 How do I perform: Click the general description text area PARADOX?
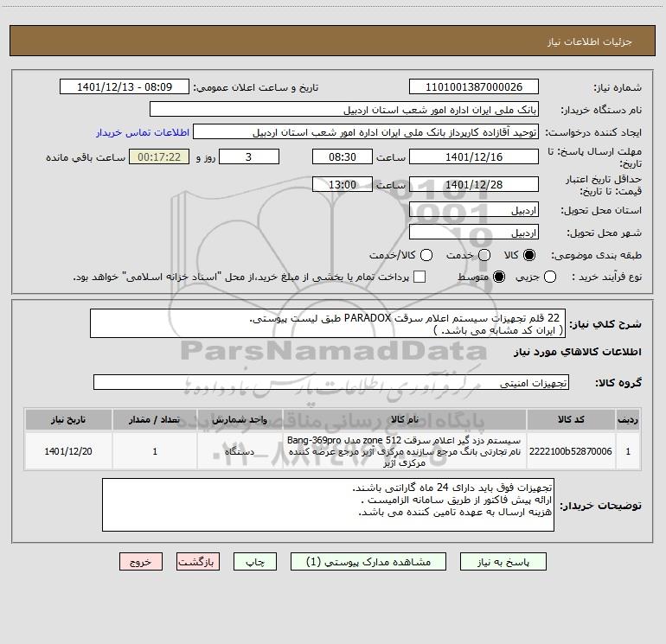[x=328, y=323]
